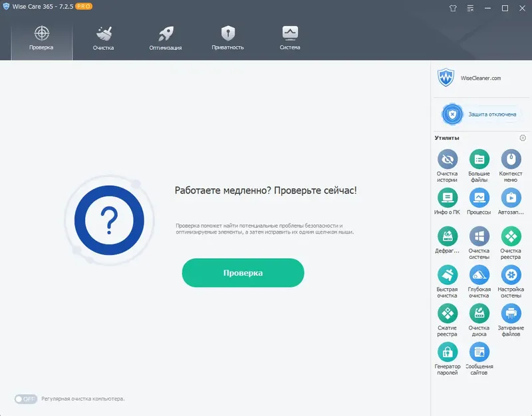Switch to the Очистка tab
The width and height of the screenshot is (532, 416).
click(x=103, y=38)
